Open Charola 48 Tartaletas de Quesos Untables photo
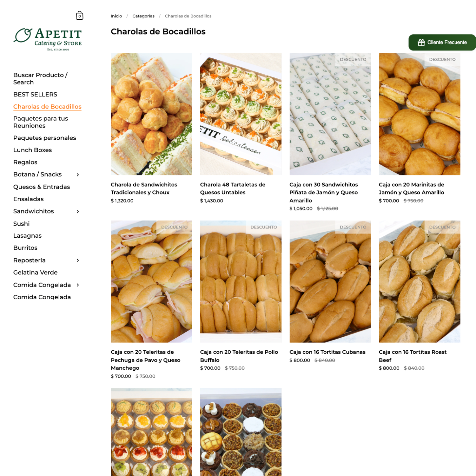The width and height of the screenshot is (476, 476). [241, 114]
